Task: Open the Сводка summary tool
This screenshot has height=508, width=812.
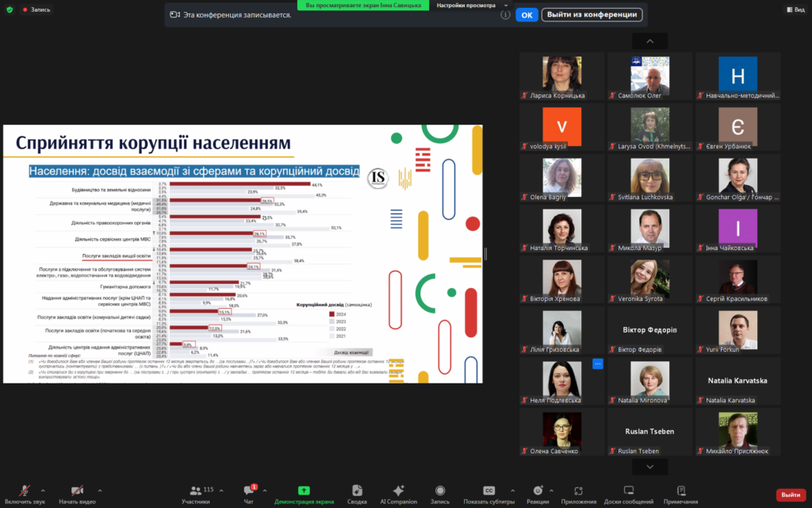Action: 357,491
